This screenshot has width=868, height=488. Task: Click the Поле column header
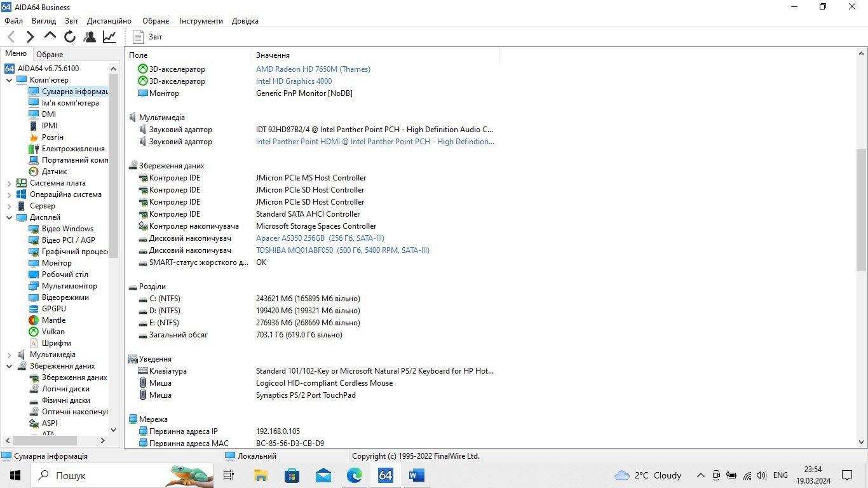tap(189, 55)
